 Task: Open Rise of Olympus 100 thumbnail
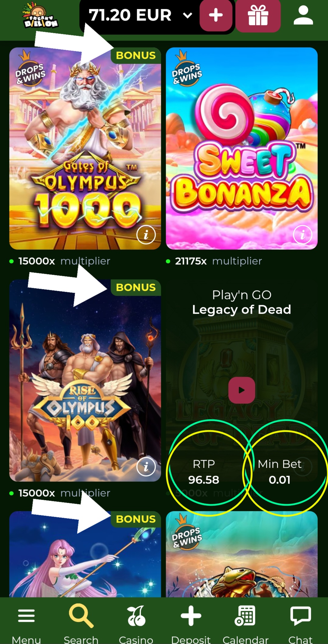click(x=85, y=381)
